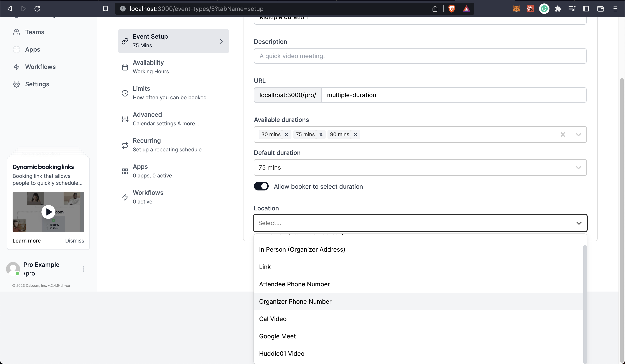
Task: Open the MetaMask browser extension
Action: 517,8
